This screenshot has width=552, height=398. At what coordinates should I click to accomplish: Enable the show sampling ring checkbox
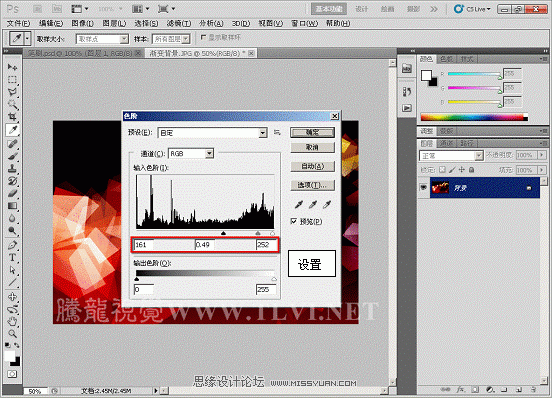(203, 37)
